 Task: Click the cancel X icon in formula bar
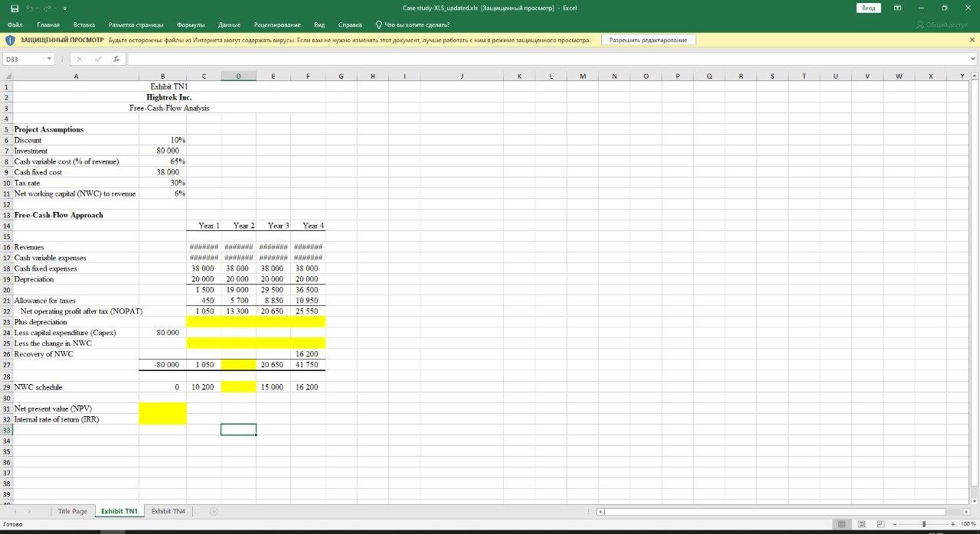[81, 59]
